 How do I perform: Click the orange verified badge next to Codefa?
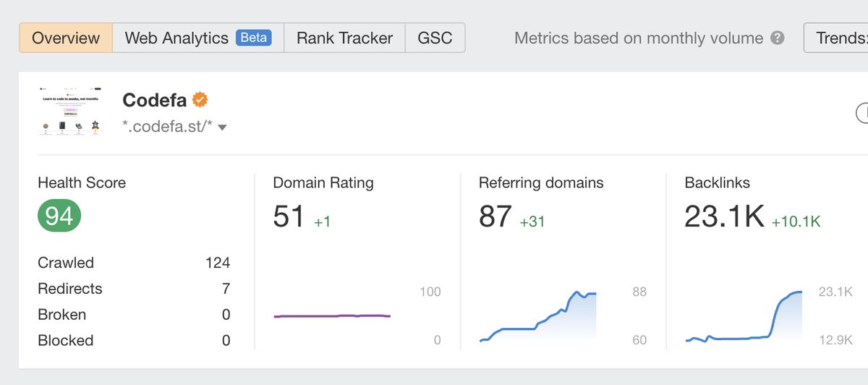[200, 100]
